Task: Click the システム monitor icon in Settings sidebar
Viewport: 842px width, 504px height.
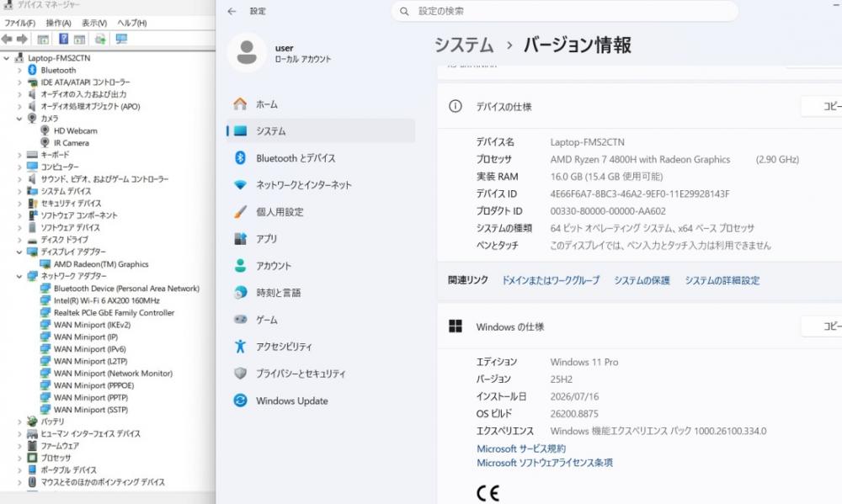Action: tap(240, 131)
